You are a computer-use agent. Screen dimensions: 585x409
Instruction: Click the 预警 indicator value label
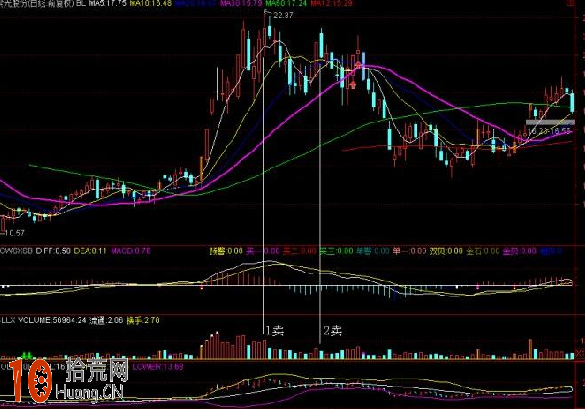226,251
